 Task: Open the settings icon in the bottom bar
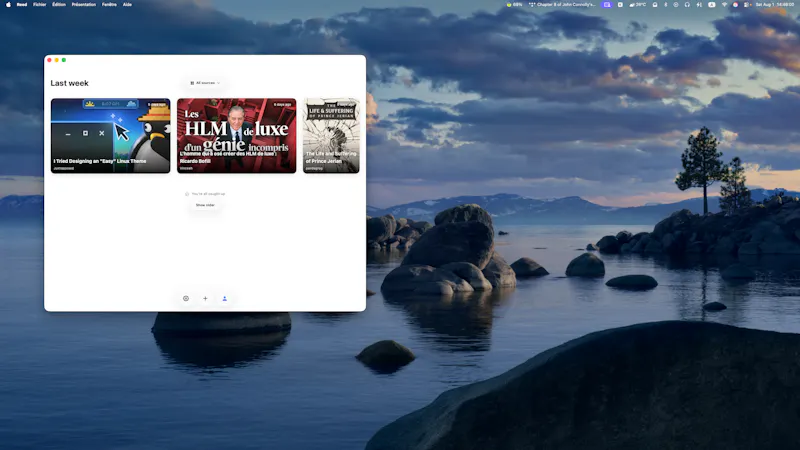[186, 298]
